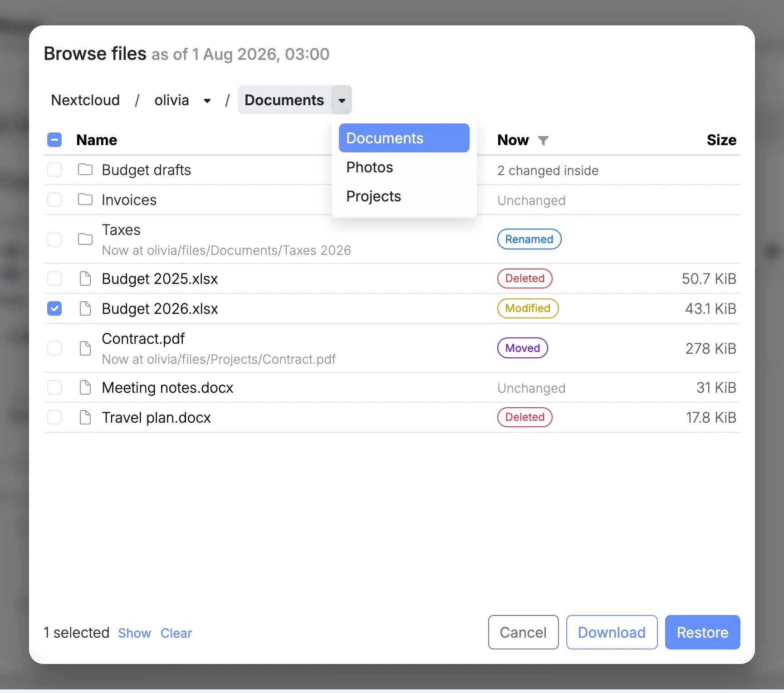Screen dimensions: 784x693
Task: Click the Deleted badge on Travel plan.docx
Action: (524, 417)
